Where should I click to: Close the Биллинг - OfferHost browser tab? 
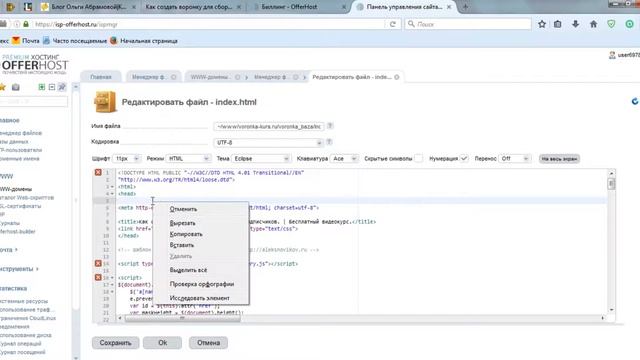point(344,7)
